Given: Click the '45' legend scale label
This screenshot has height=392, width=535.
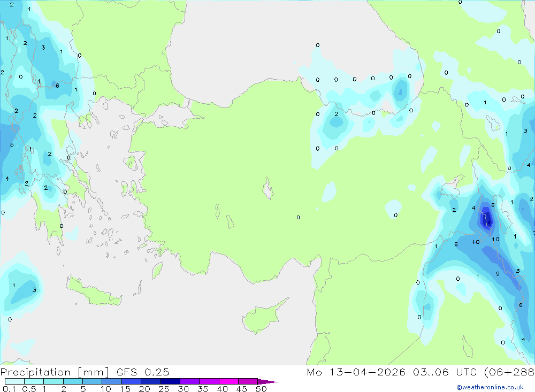Looking at the screenshot, I should [x=242, y=389].
